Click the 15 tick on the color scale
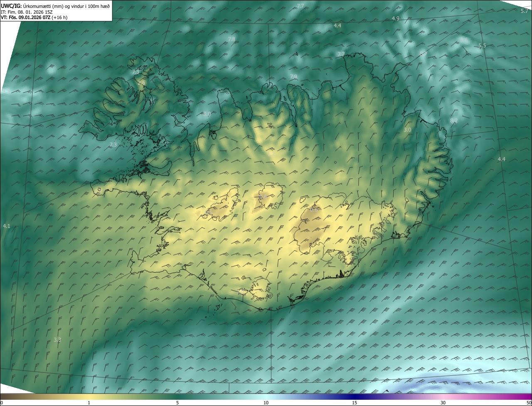 click(355, 403)
